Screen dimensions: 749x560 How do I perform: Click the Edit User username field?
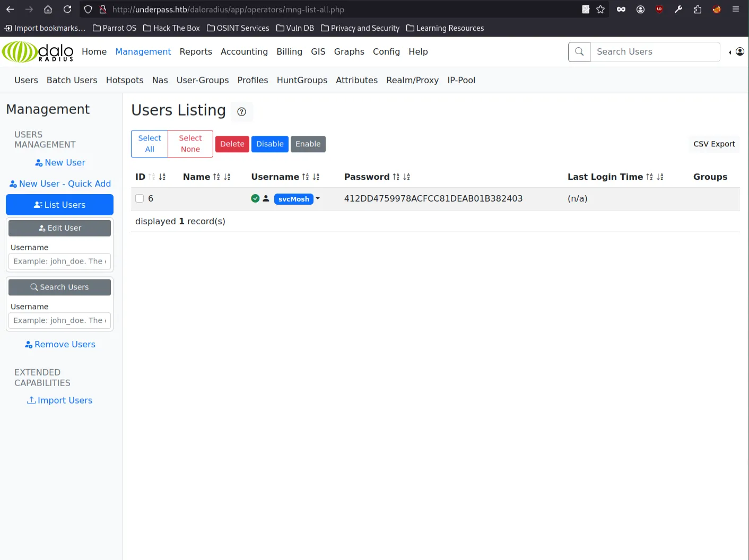click(x=59, y=261)
